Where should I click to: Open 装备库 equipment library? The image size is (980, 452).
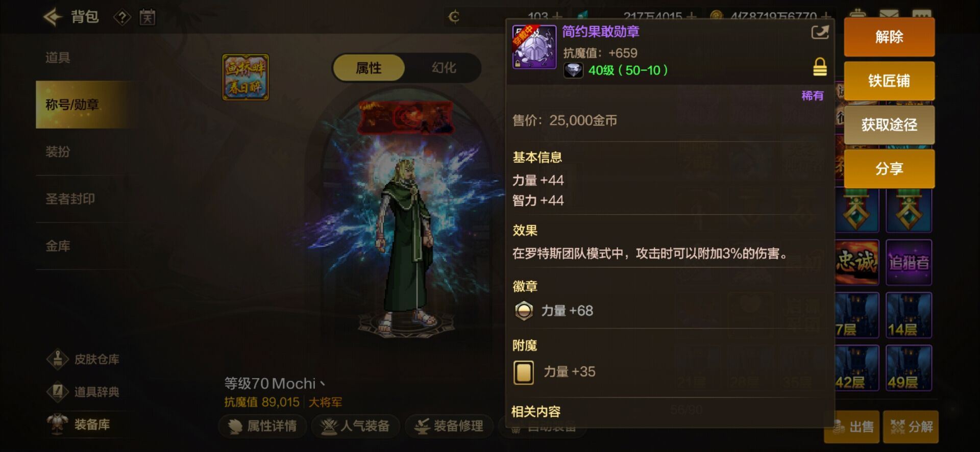pyautogui.click(x=79, y=424)
